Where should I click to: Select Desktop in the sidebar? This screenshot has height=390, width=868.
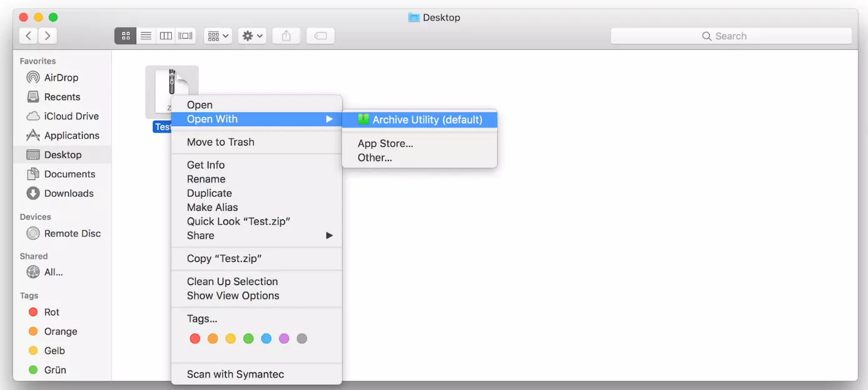pyautogui.click(x=62, y=155)
